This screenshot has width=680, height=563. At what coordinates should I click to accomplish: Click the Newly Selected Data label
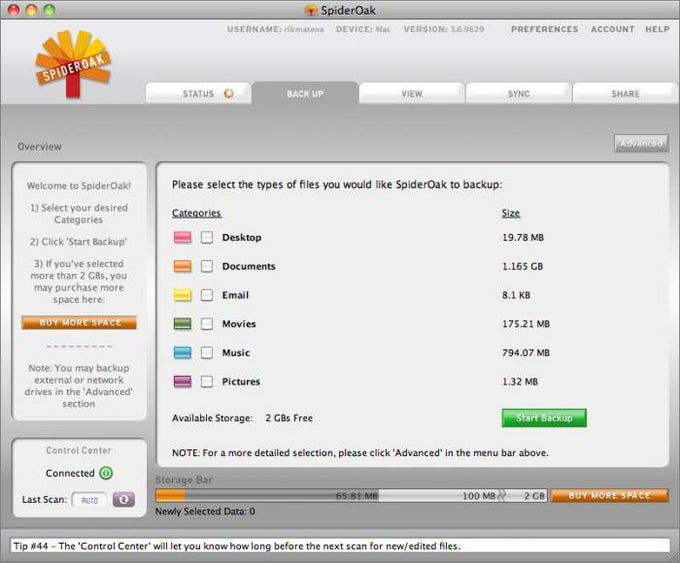pos(205,511)
